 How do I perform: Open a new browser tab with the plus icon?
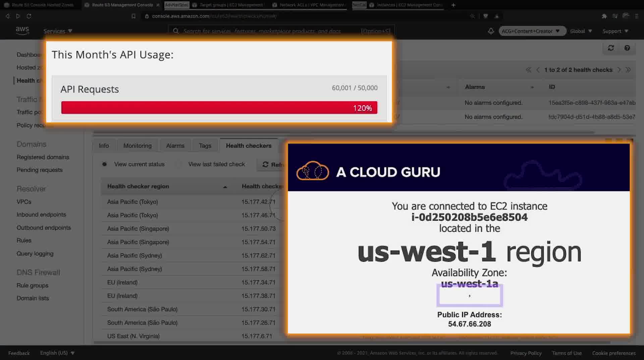[453, 5]
